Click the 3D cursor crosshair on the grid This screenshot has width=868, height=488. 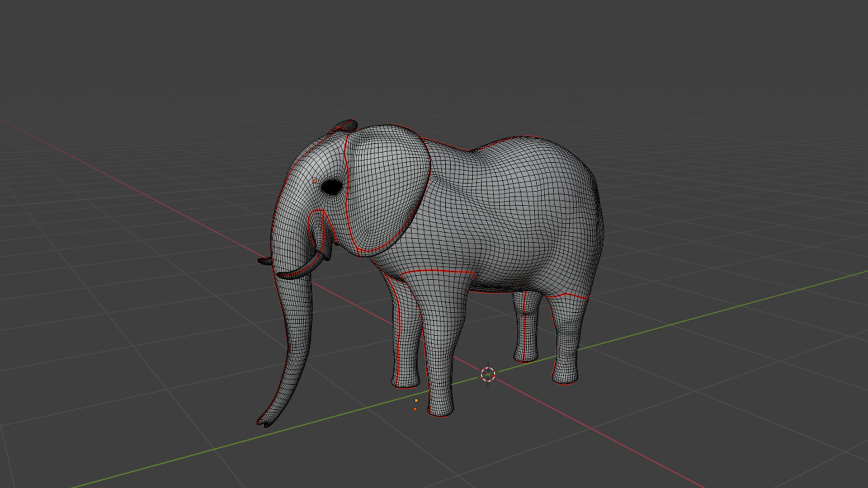[488, 374]
